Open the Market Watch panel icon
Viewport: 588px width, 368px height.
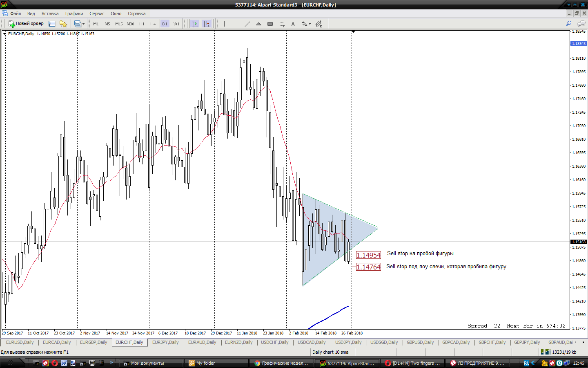(x=52, y=24)
